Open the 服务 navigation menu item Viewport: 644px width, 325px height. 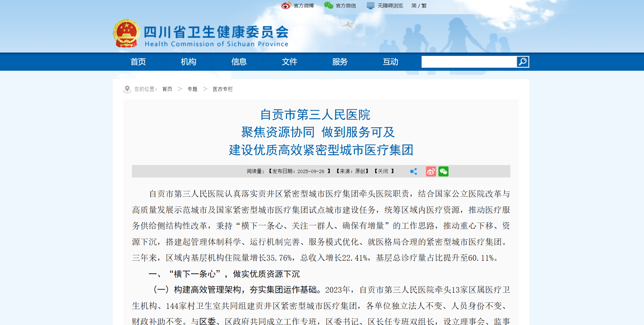tap(340, 62)
